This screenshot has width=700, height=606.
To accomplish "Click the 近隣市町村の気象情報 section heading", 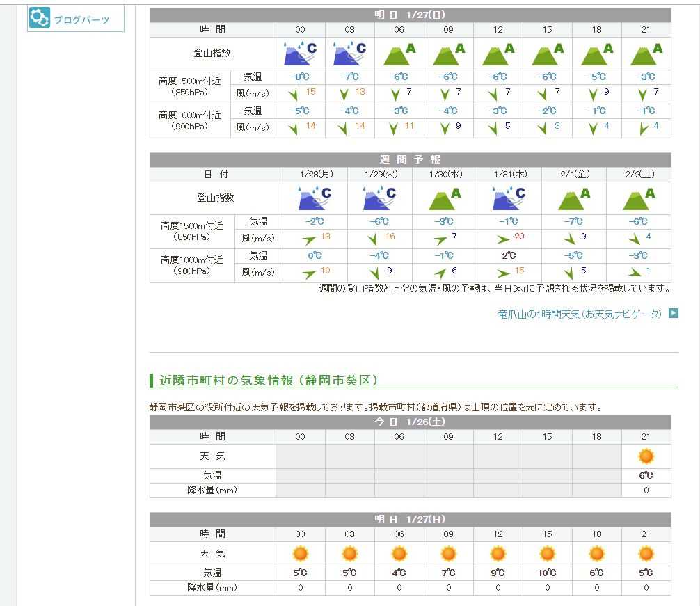I will tap(269, 381).
